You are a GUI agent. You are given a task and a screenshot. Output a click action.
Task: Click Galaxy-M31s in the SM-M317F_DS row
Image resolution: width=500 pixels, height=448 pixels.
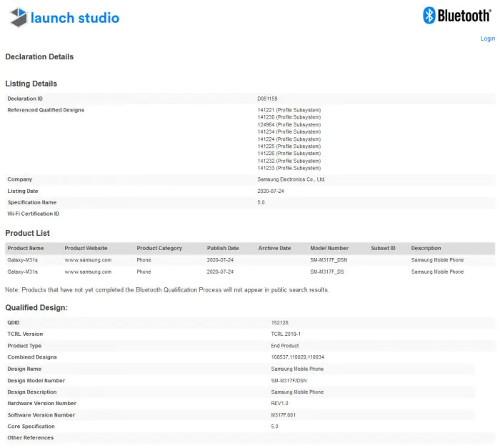22,272
